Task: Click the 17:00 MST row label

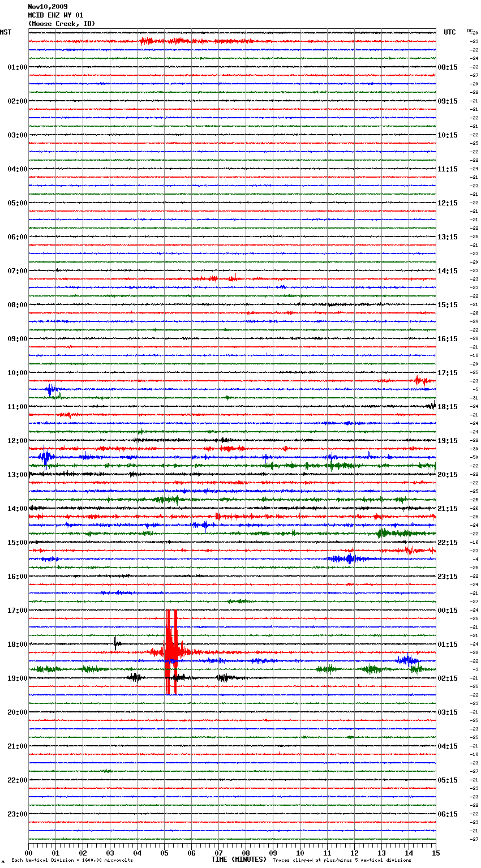Action: 17,611
